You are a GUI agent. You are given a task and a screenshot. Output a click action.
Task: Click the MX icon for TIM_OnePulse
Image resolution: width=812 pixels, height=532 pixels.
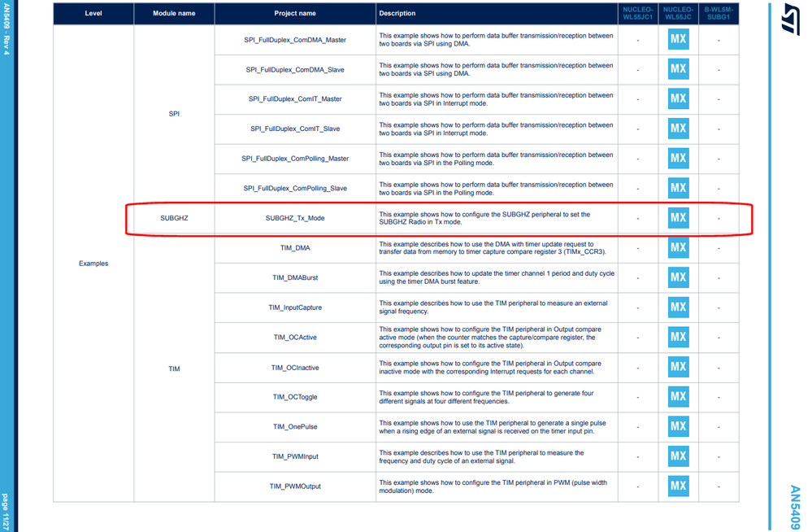pos(678,426)
